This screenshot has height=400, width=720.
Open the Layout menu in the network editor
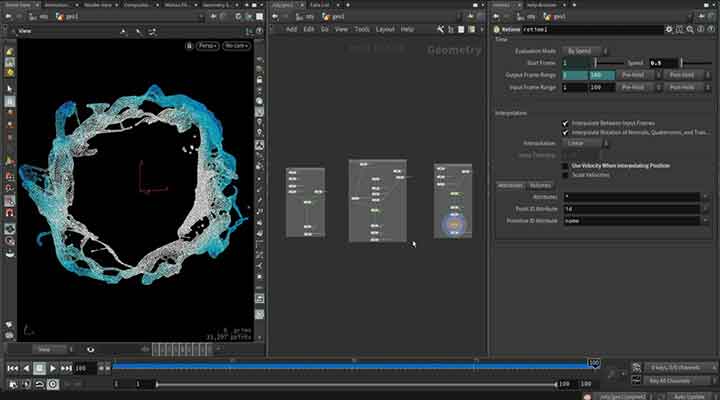click(385, 29)
